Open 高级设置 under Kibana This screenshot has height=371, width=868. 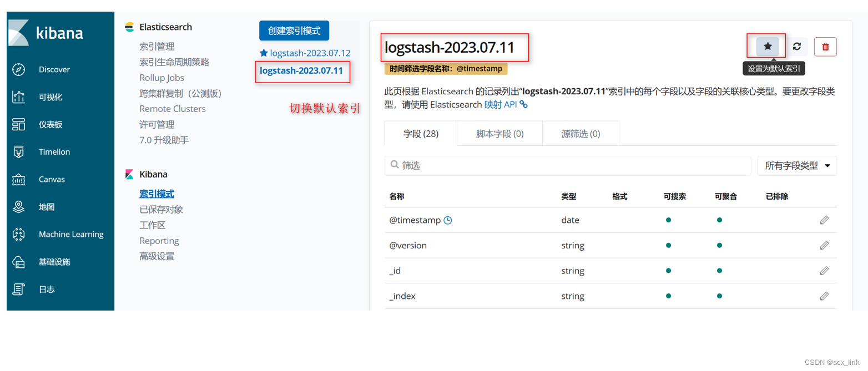[157, 256]
